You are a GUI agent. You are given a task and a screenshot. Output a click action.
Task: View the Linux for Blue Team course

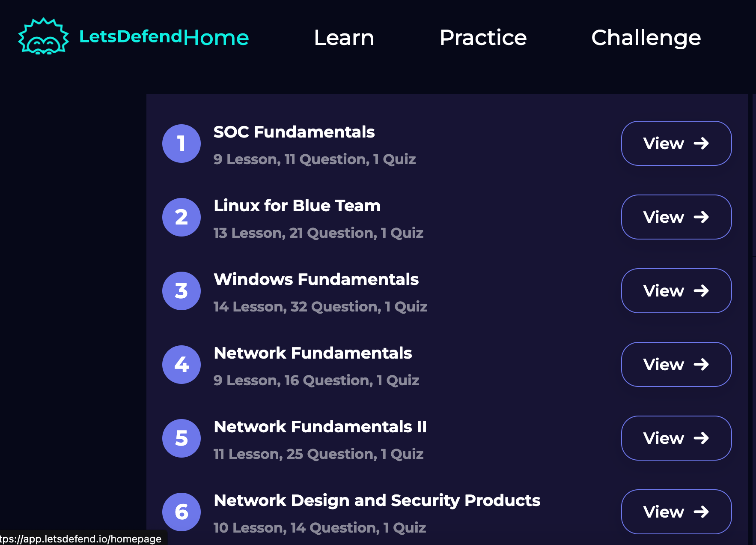[x=676, y=217]
